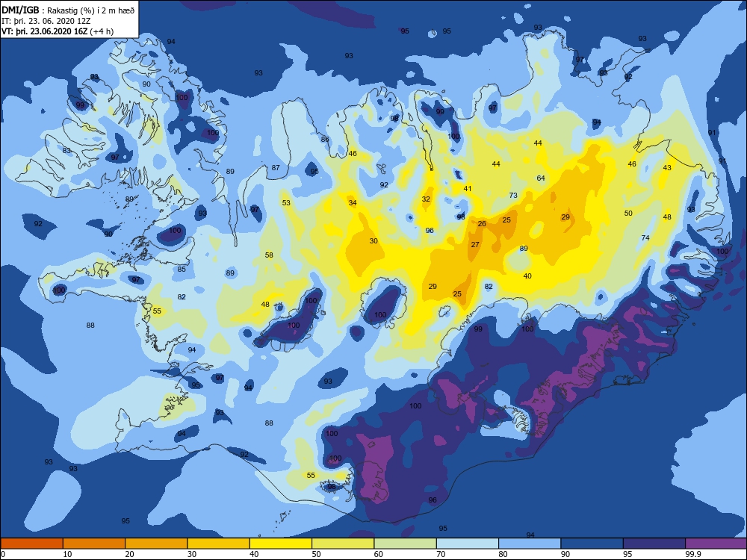
Task: Select the 20–30 amber legend swatch
Action: tap(156, 544)
